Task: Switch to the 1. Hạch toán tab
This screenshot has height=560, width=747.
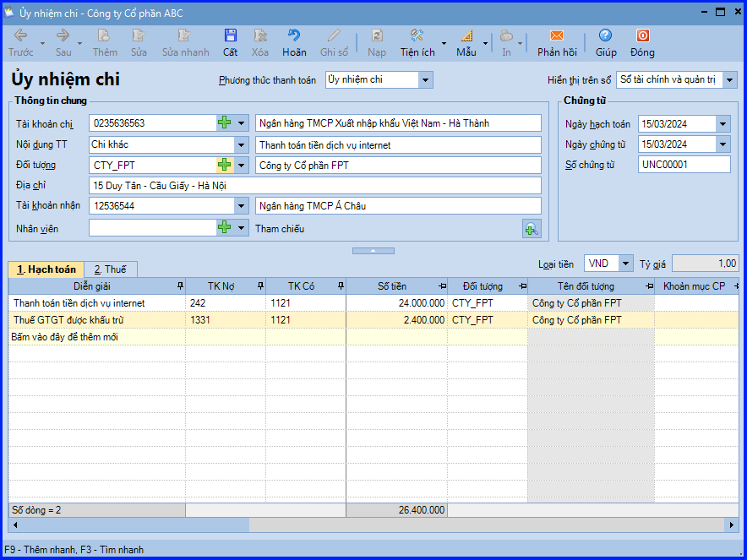Action: [46, 269]
